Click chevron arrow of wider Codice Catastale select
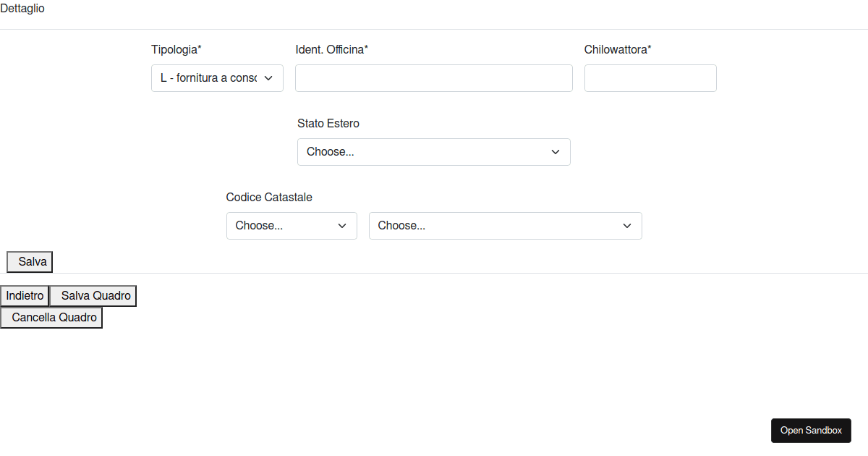 tap(627, 226)
